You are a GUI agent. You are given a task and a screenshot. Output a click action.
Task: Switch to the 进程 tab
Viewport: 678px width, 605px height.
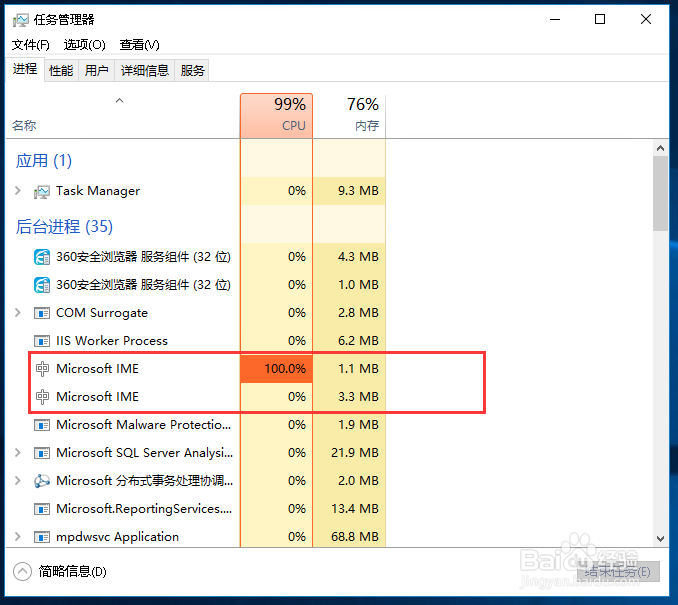point(25,69)
